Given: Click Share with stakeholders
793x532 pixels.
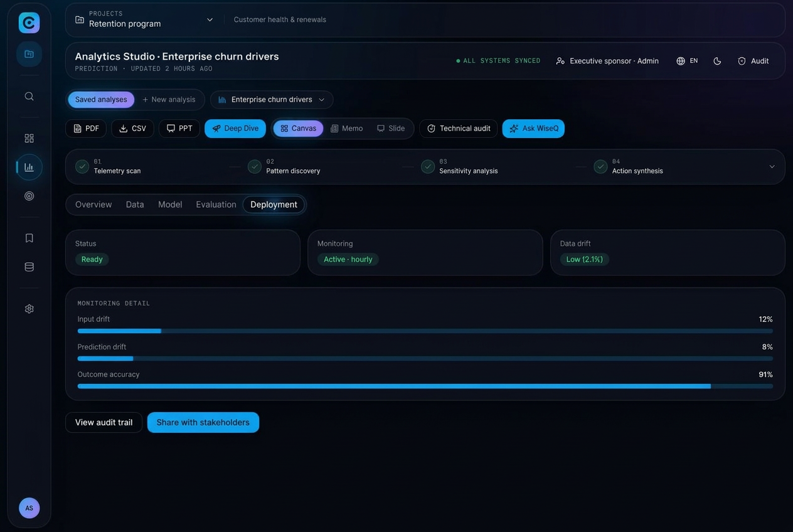Looking at the screenshot, I should pos(203,422).
